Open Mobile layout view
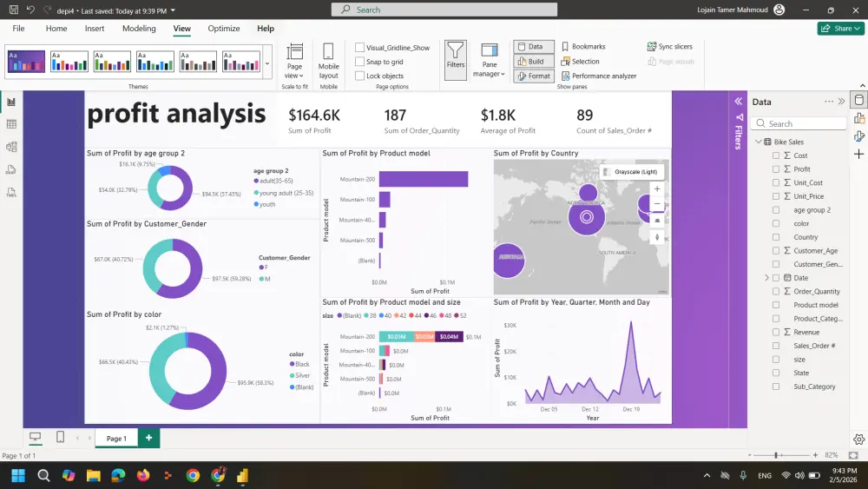868x489 pixels. (328, 61)
